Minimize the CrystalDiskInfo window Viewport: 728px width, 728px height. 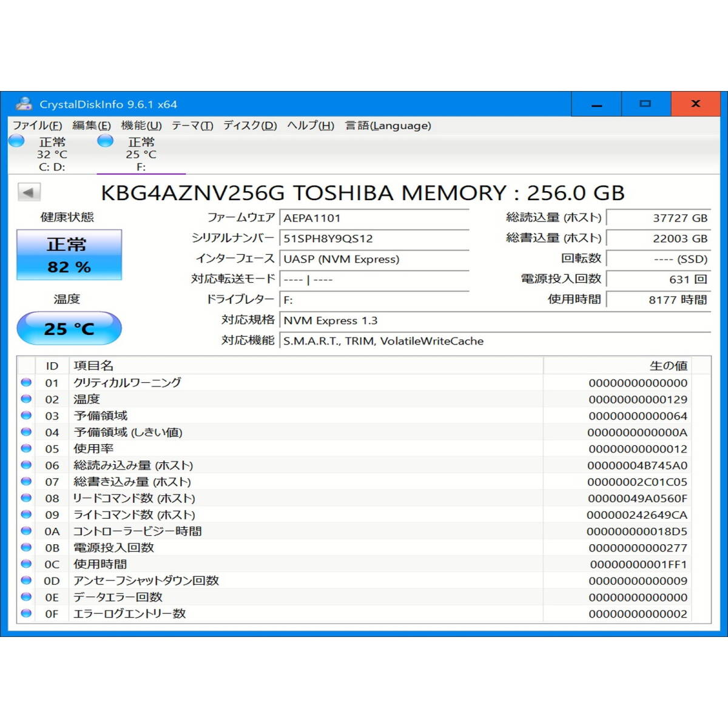coord(596,104)
